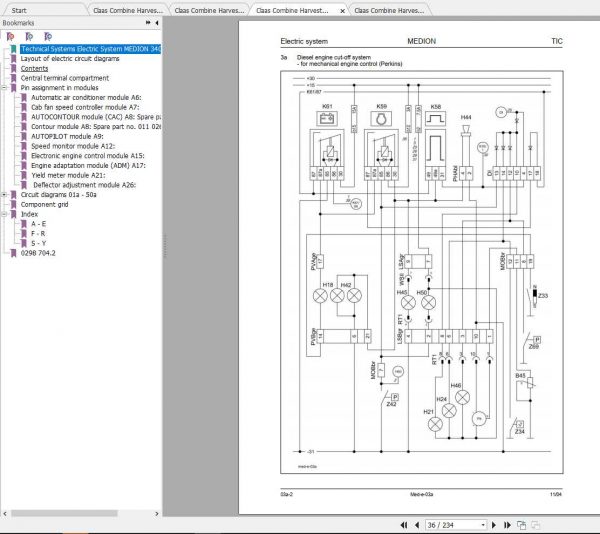Image resolution: width=600 pixels, height=534 pixels.
Task: Switch to the second Claas Combine Harves tab
Action: [x=209, y=11]
